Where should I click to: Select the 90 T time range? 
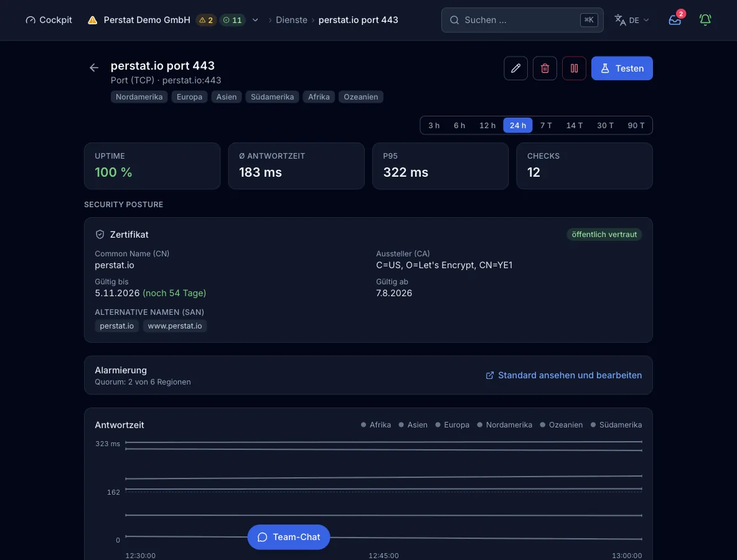pyautogui.click(x=636, y=126)
